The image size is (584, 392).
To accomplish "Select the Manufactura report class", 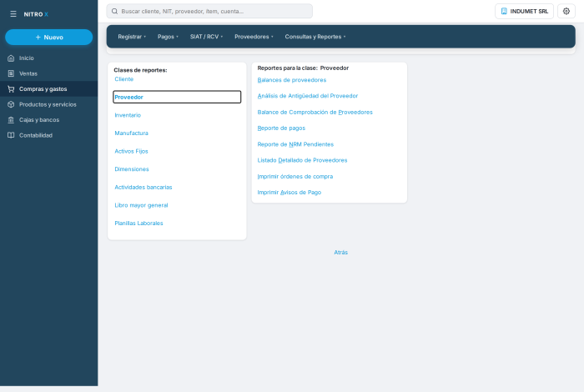I will (132, 133).
